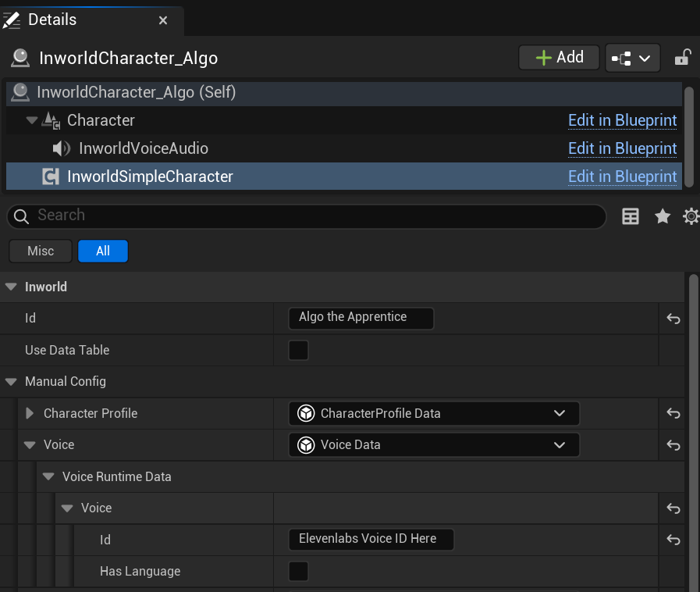Select the Details panel tab

coord(53,20)
